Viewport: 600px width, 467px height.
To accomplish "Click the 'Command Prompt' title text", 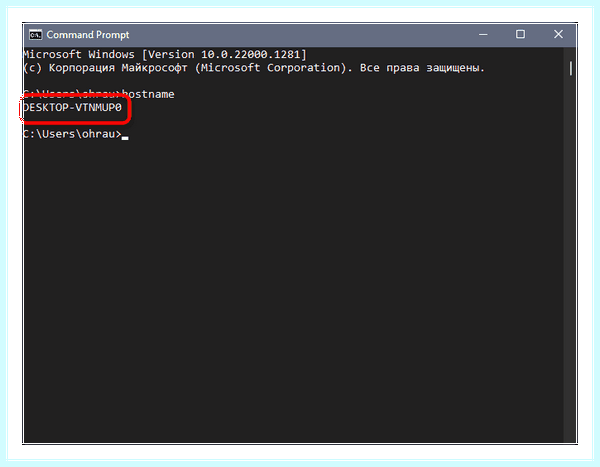I will (x=88, y=35).
